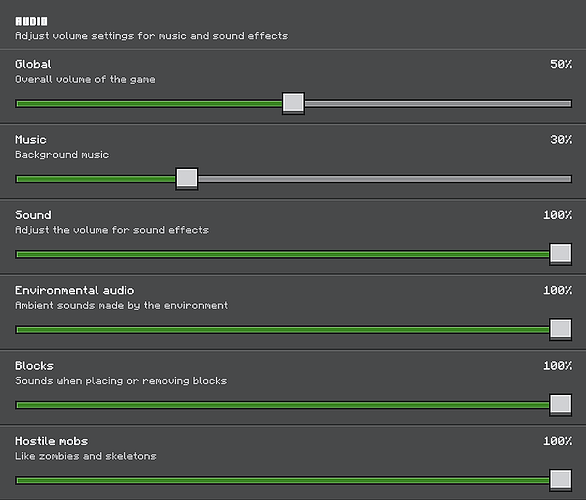Click the middle of the Sound slider track
Viewport: 586px width, 500px height.
coord(282,254)
